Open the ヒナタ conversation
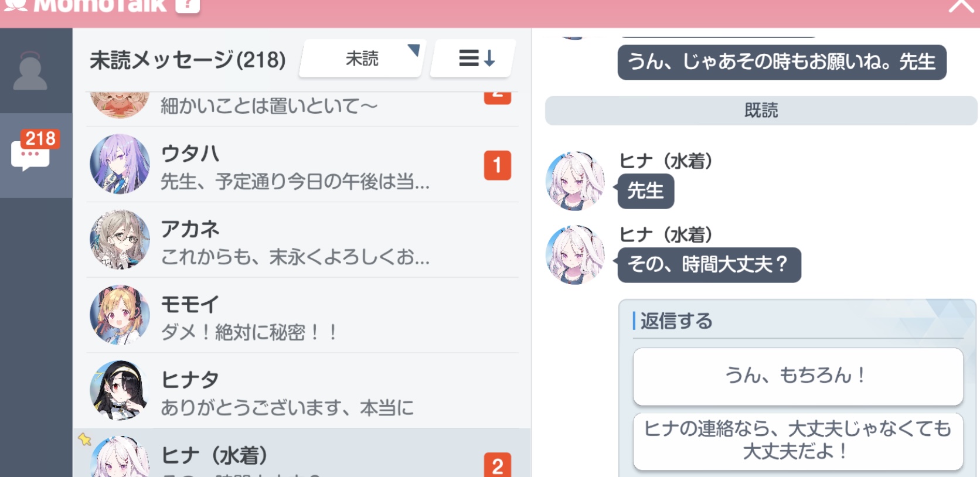 [x=302, y=391]
